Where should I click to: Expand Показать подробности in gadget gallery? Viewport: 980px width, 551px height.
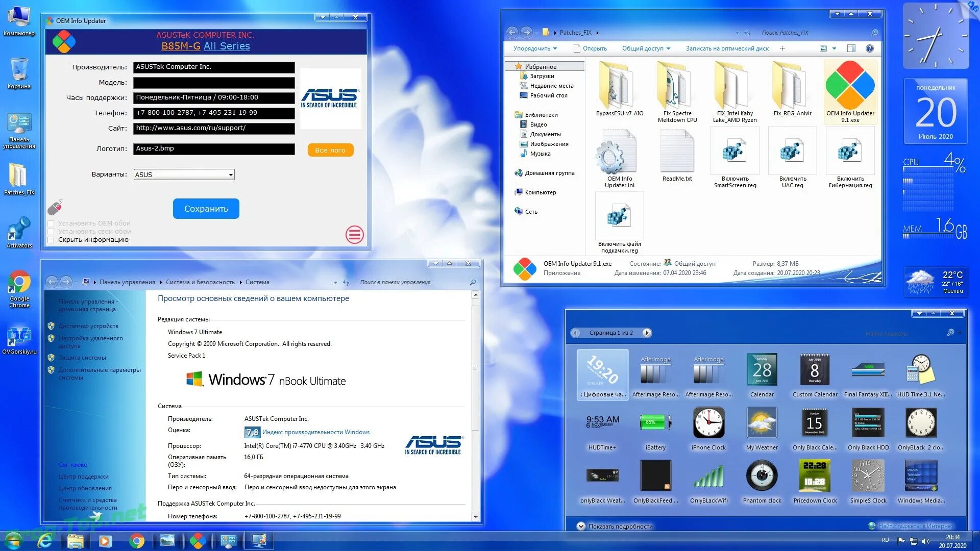615,526
